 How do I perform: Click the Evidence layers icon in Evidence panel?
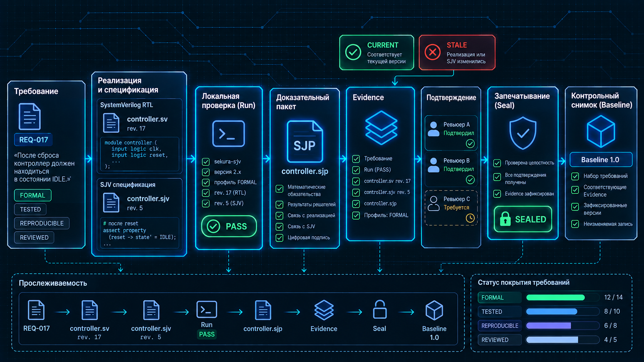(x=381, y=128)
